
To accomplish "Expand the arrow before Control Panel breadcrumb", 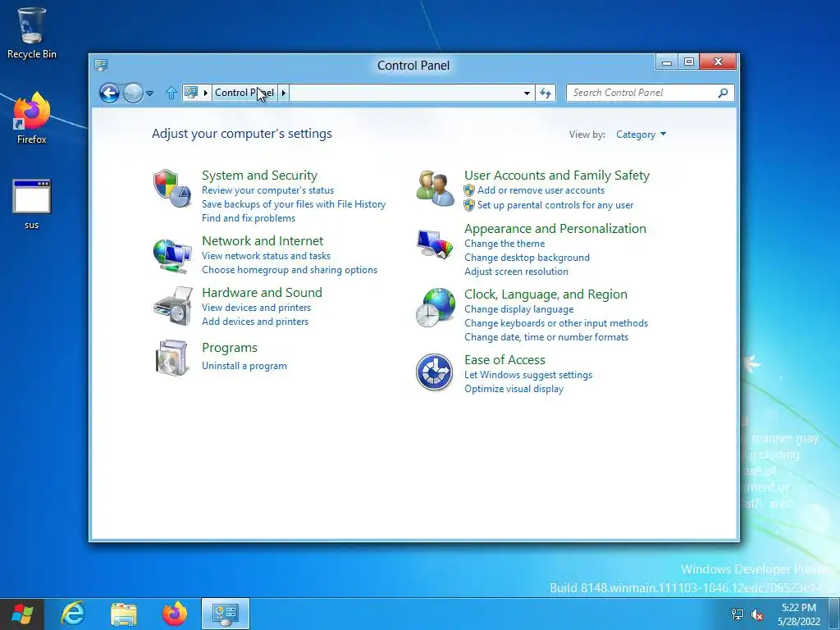I will tap(205, 94).
